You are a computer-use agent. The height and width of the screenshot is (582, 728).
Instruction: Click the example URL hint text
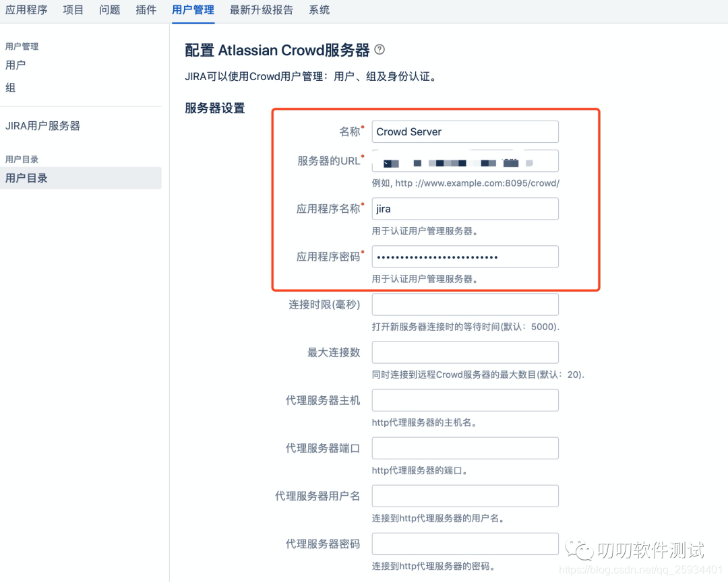coord(466,183)
